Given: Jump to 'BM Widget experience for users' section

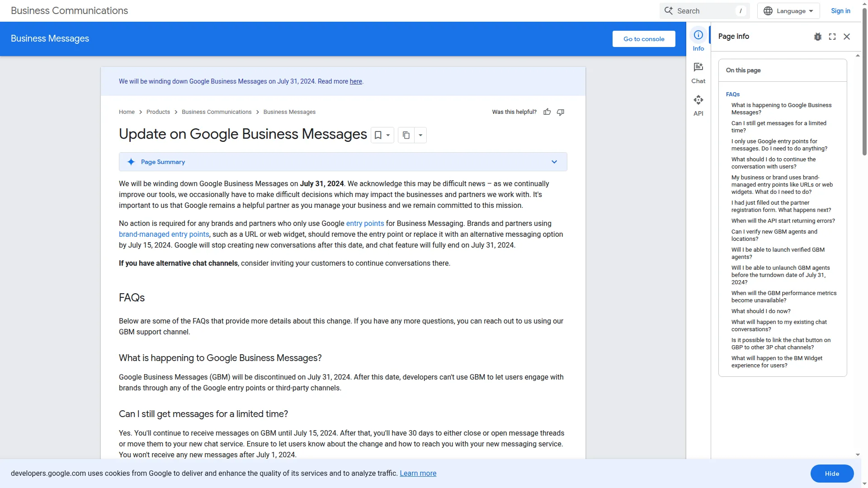Looking at the screenshot, I should click(777, 362).
